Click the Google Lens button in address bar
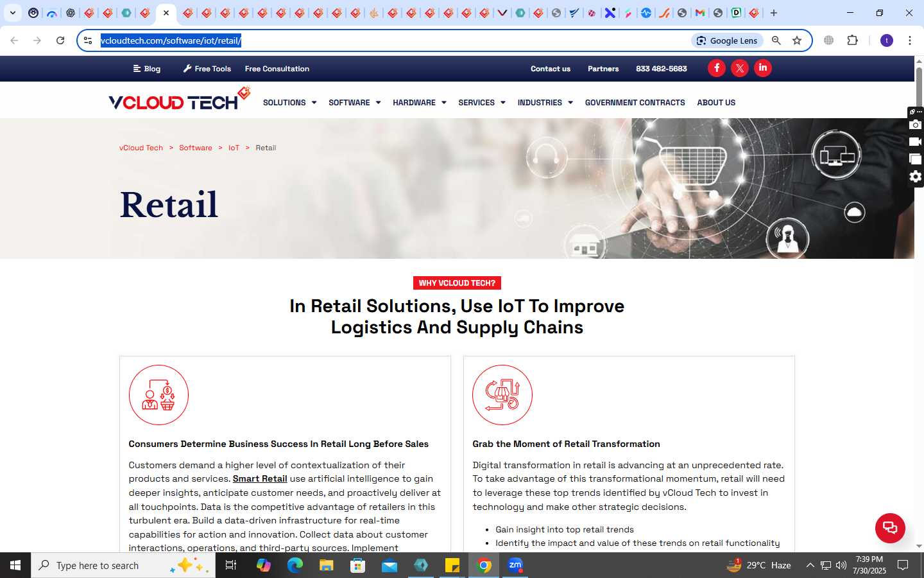The width and height of the screenshot is (924, 578). point(727,40)
